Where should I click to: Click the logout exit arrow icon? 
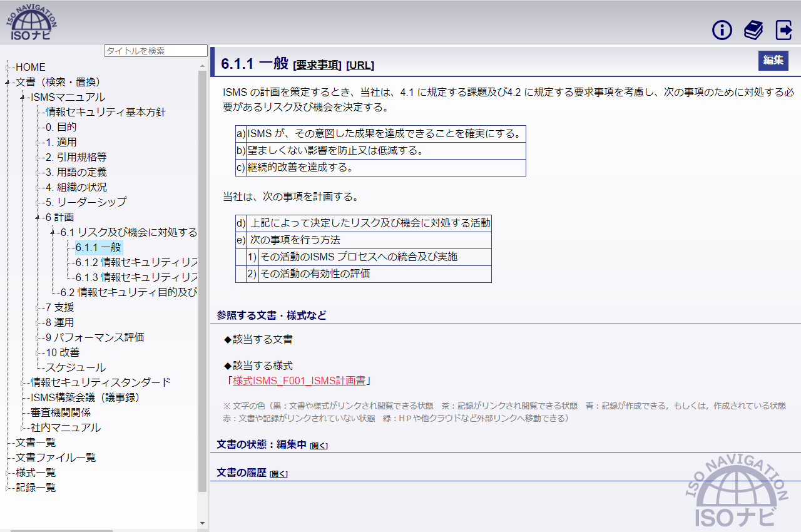783,29
